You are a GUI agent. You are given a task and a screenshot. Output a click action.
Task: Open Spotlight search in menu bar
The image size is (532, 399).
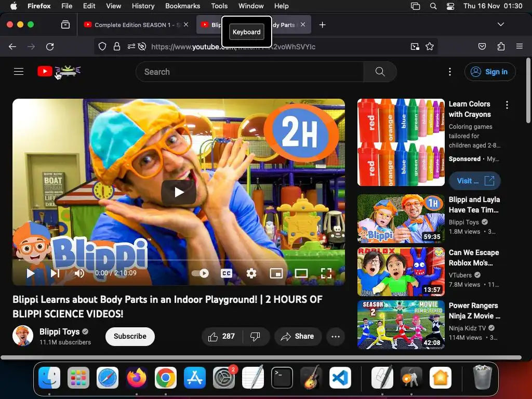(433, 6)
